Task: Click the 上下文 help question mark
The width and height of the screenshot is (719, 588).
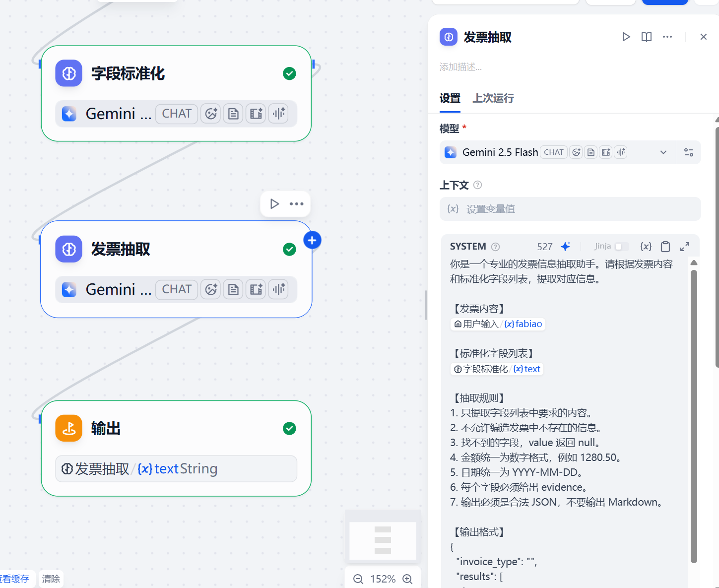Action: pos(477,185)
